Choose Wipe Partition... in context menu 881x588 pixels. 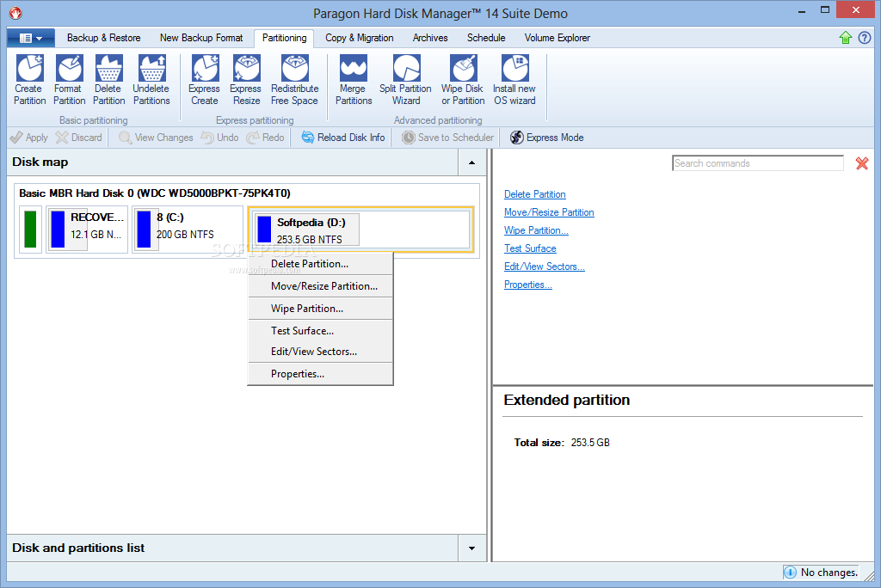[320, 309]
